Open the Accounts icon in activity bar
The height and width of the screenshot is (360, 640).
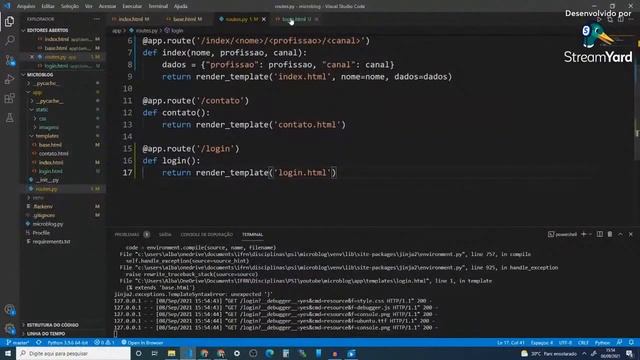click(9, 310)
